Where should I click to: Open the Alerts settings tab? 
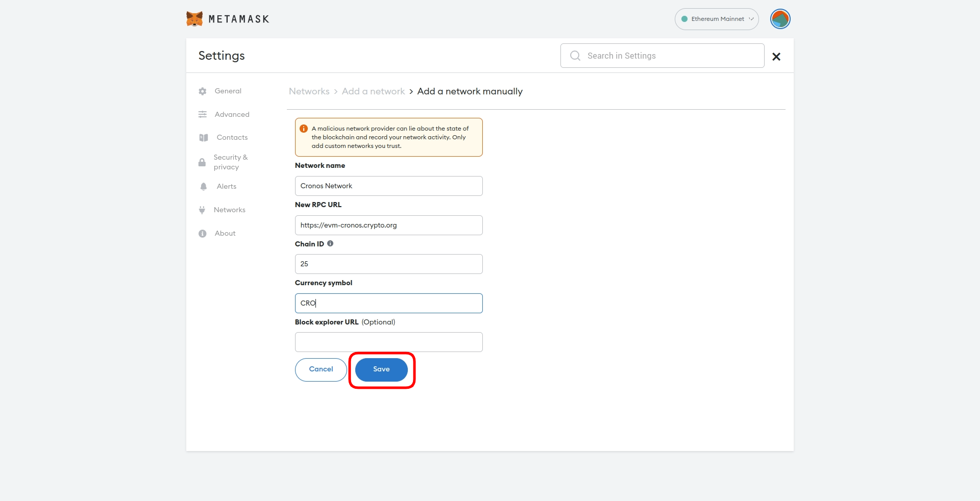click(227, 186)
